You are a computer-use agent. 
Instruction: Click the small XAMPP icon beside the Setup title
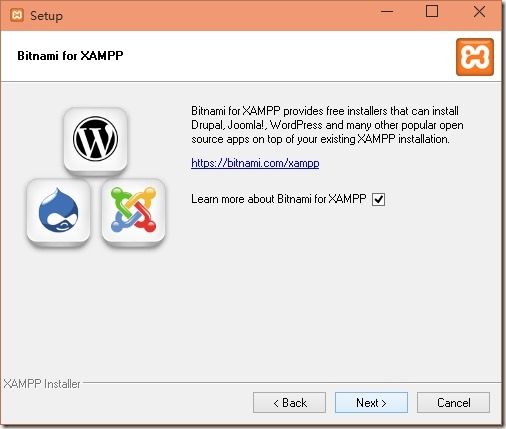tap(17, 15)
